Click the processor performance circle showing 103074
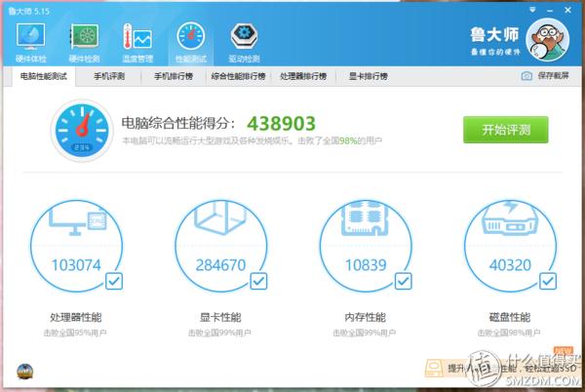The height and width of the screenshot is (392, 585). pyautogui.click(x=76, y=246)
